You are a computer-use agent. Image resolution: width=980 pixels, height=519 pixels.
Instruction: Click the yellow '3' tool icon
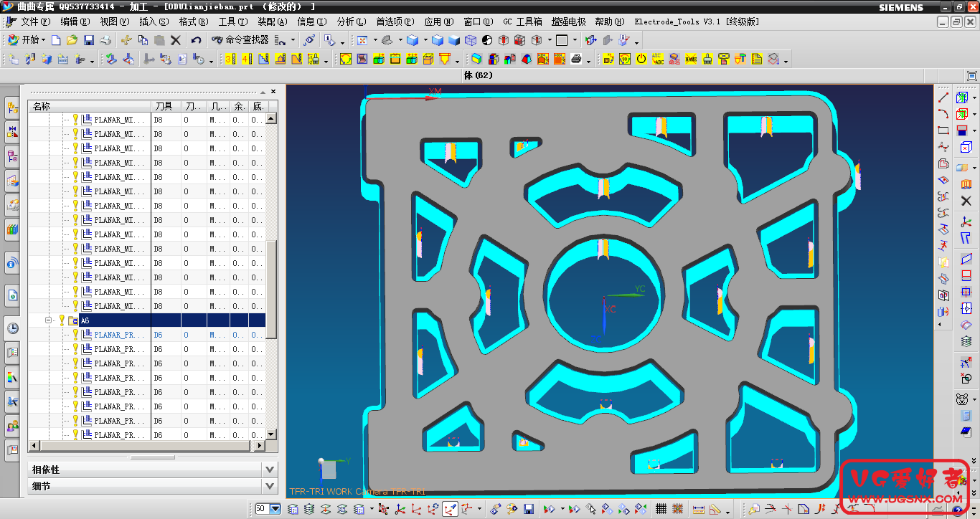tap(230, 59)
